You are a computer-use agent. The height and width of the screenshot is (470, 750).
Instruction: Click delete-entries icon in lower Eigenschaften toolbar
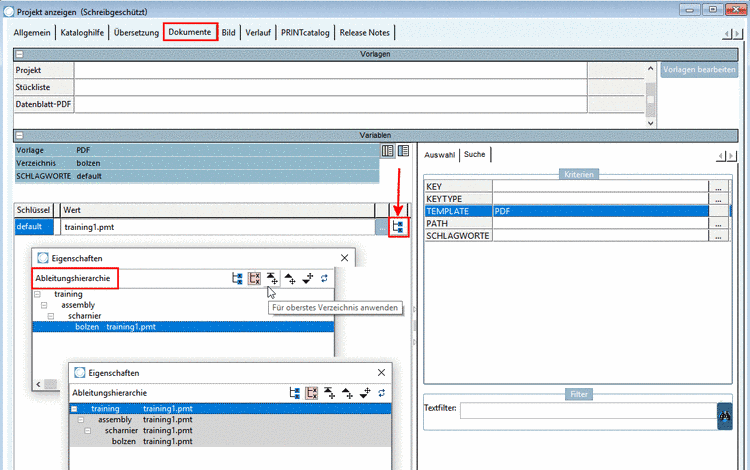click(312, 393)
